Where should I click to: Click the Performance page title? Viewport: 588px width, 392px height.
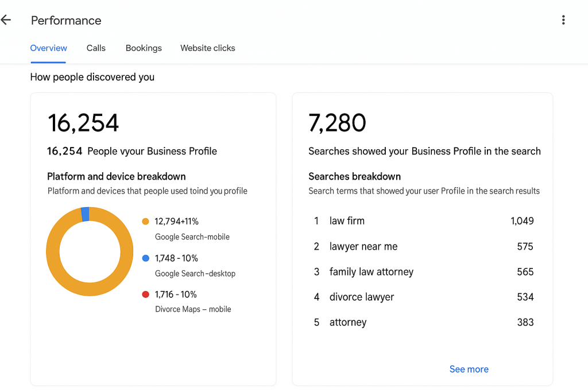65,21
